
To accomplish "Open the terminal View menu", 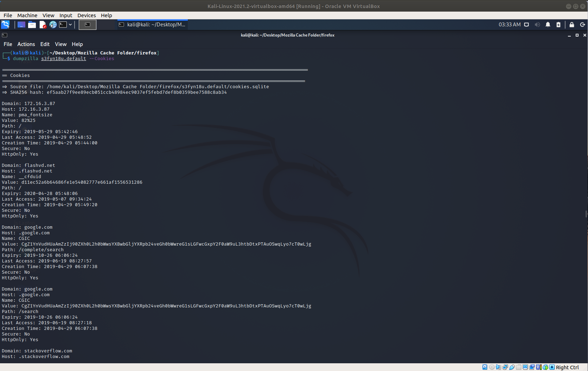I will click(x=60, y=44).
